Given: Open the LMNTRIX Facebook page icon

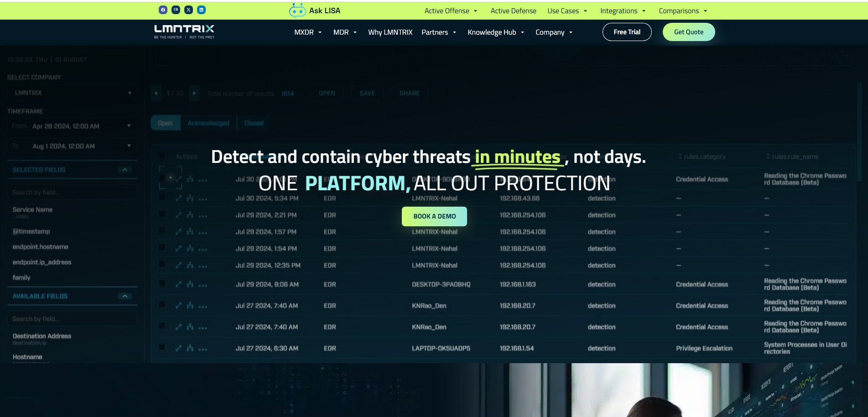Looking at the screenshot, I should click(x=163, y=10).
